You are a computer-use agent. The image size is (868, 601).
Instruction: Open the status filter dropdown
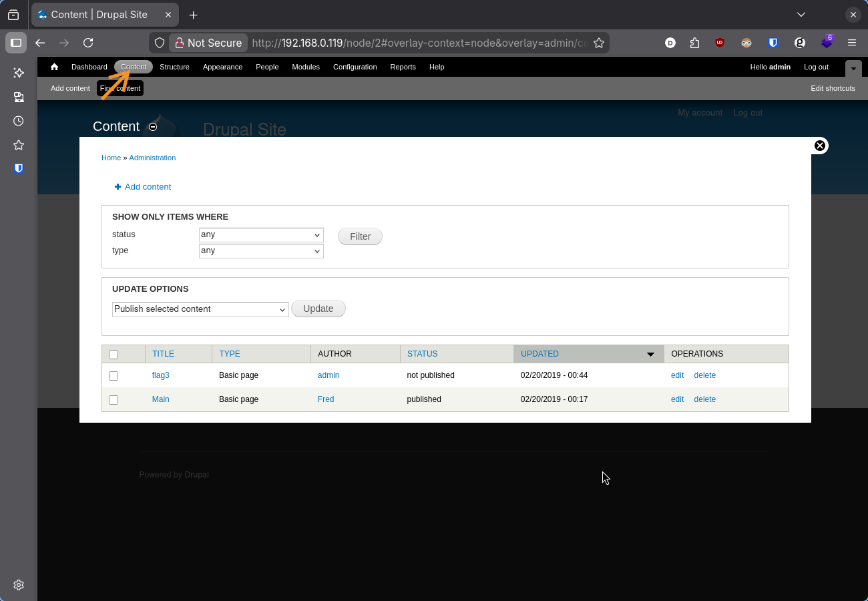261,235
